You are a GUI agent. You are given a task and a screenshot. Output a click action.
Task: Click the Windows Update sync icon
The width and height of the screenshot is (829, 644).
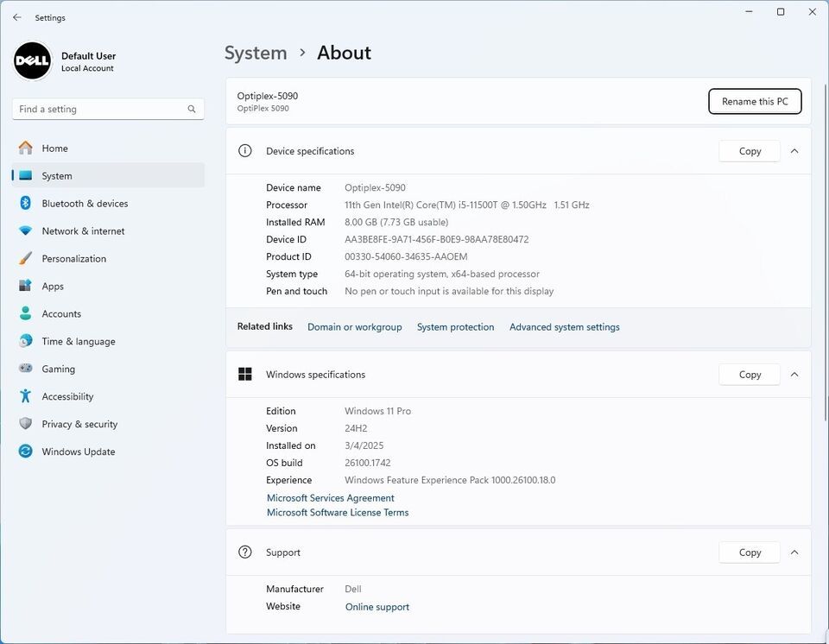(25, 451)
